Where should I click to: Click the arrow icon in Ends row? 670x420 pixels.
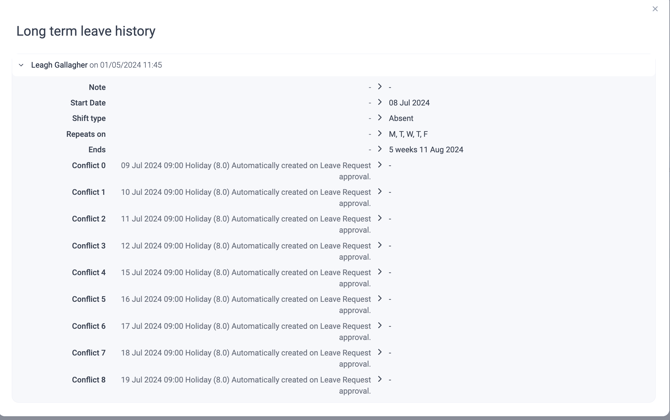(379, 149)
